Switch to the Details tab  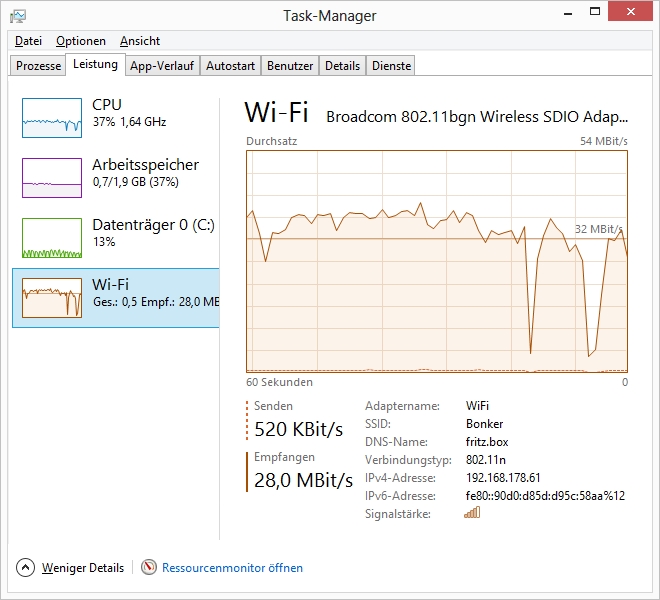342,66
